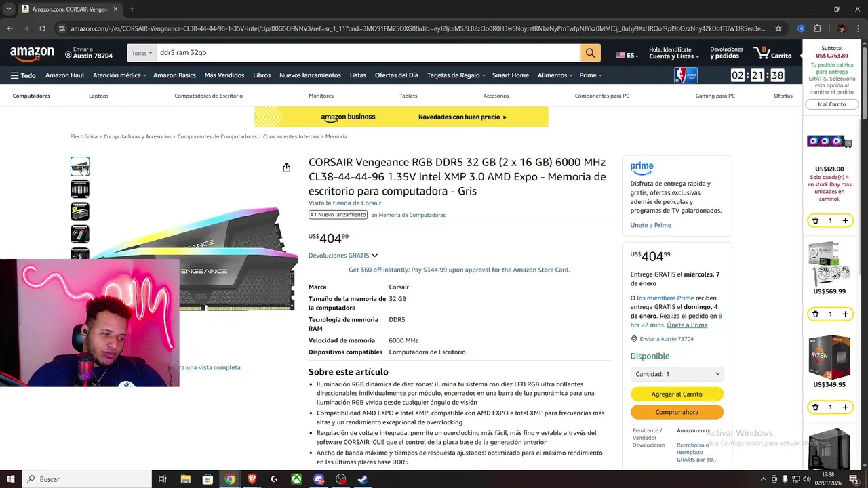This screenshot has height=488, width=868.
Task: Click the Únete a Prime link under the Prime logo
Action: [650, 225]
